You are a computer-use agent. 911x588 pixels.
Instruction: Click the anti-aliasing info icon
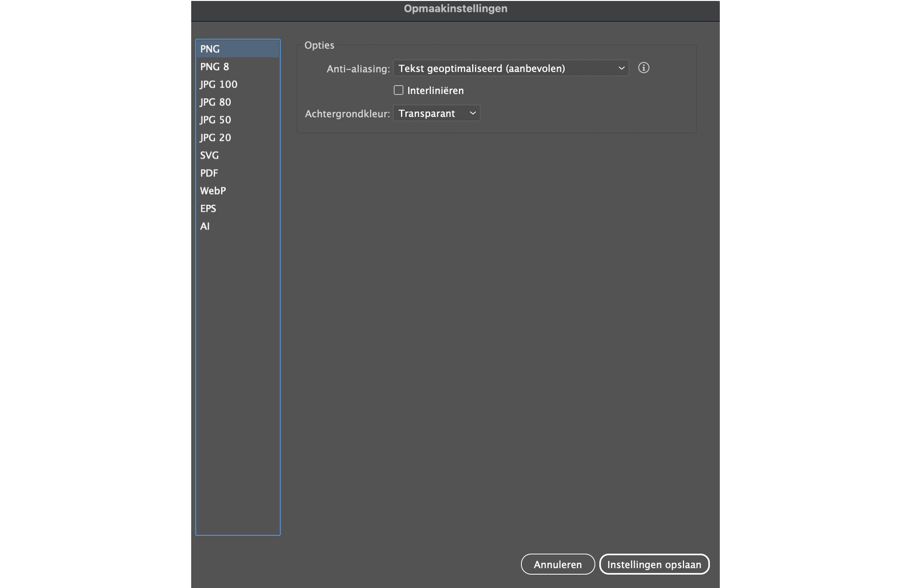click(x=643, y=68)
